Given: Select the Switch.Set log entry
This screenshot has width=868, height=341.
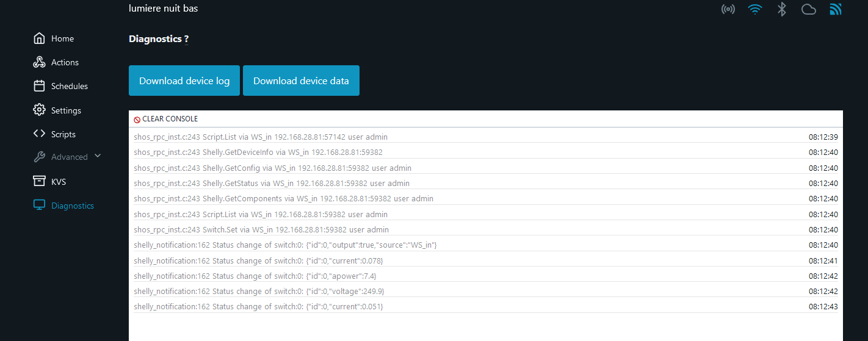Looking at the screenshot, I should 261,230.
